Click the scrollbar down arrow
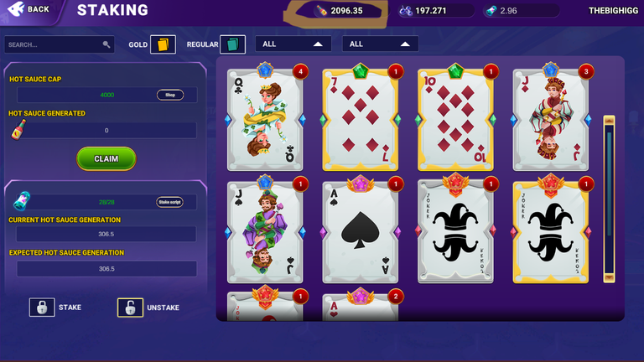The image size is (644, 362). (x=609, y=277)
